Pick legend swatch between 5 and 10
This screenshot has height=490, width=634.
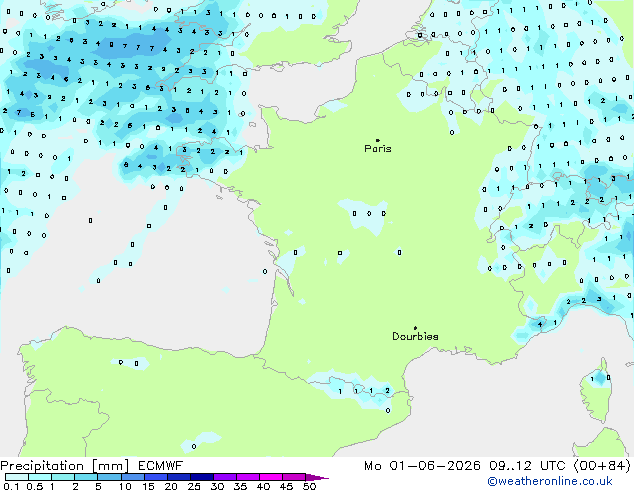coord(109,477)
